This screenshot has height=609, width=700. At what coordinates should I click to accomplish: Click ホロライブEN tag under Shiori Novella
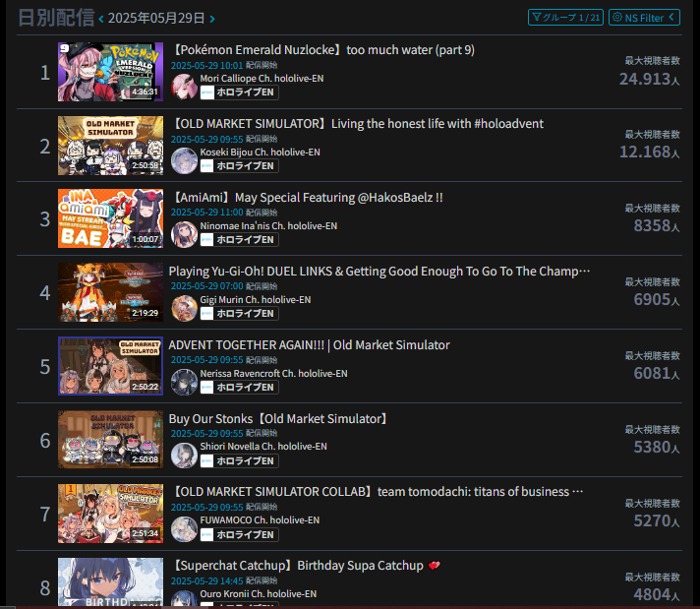click(x=239, y=460)
